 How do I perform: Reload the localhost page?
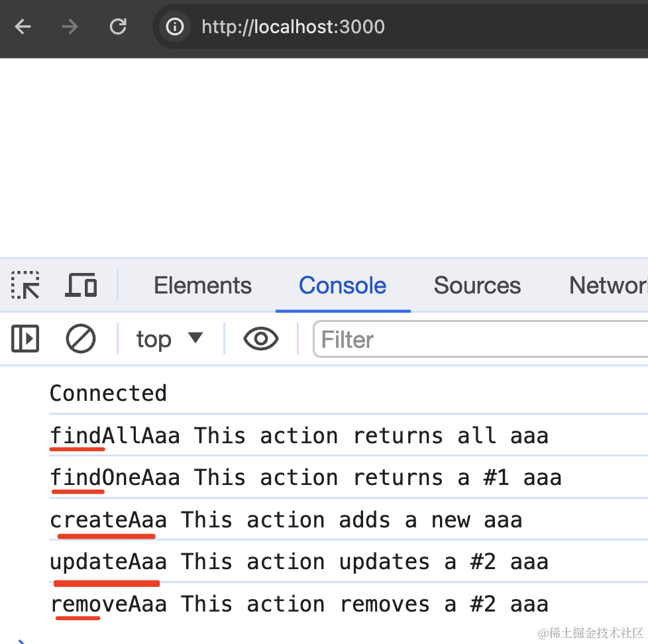(118, 27)
